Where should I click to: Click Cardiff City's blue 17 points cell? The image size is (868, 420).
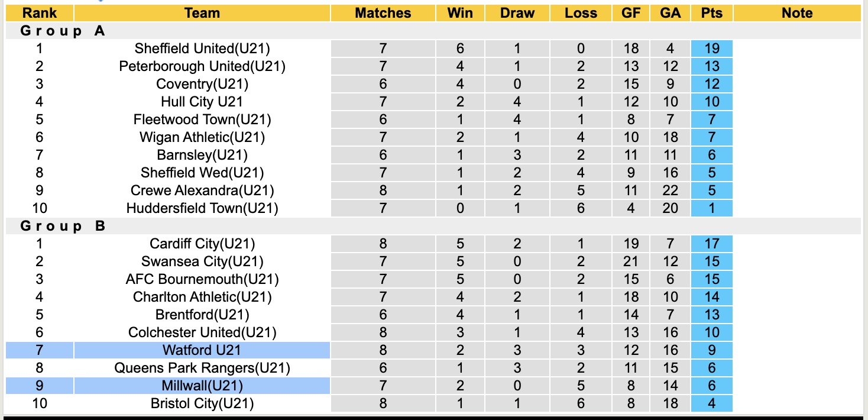pos(711,244)
